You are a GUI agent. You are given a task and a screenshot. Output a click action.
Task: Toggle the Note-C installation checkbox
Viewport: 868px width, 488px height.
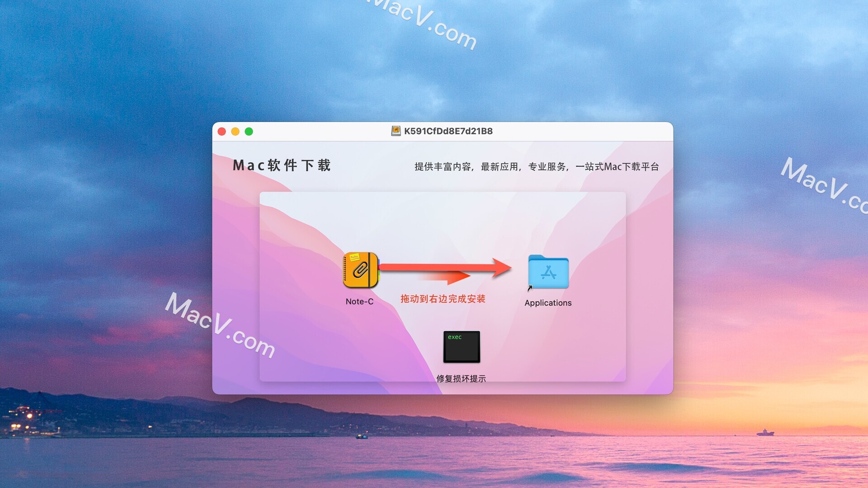(361, 271)
